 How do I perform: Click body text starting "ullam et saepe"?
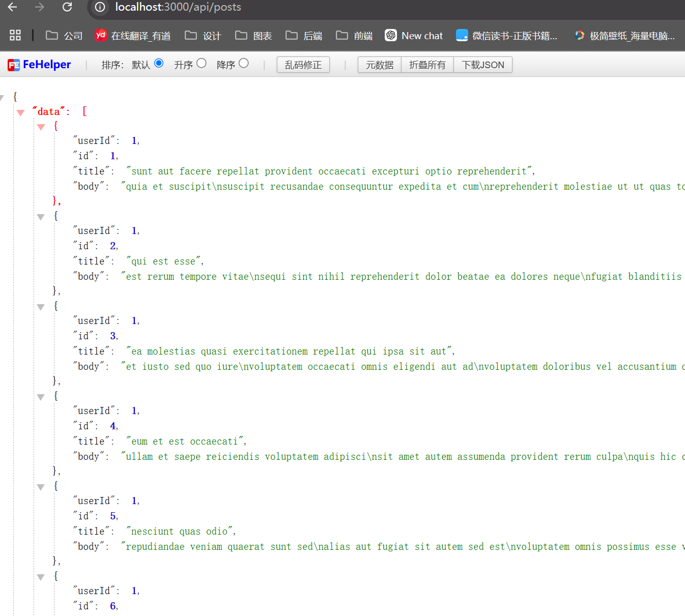tap(403, 457)
